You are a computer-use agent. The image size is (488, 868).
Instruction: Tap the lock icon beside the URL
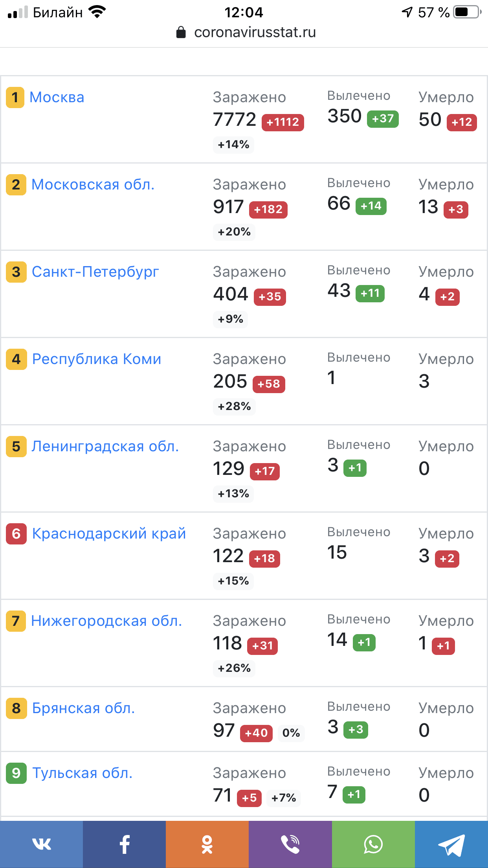click(x=181, y=32)
